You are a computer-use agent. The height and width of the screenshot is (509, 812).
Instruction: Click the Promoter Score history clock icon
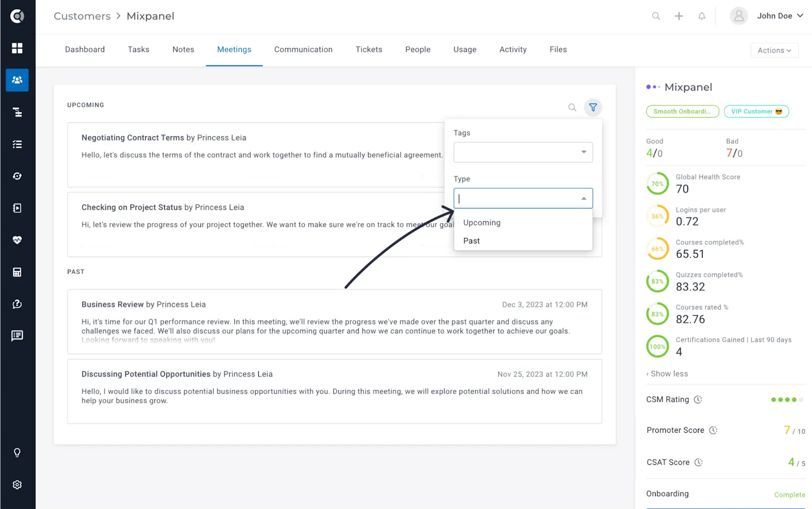pos(713,430)
